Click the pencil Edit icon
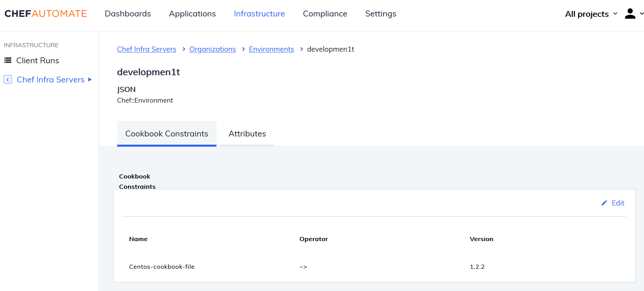644x291 pixels. point(604,203)
